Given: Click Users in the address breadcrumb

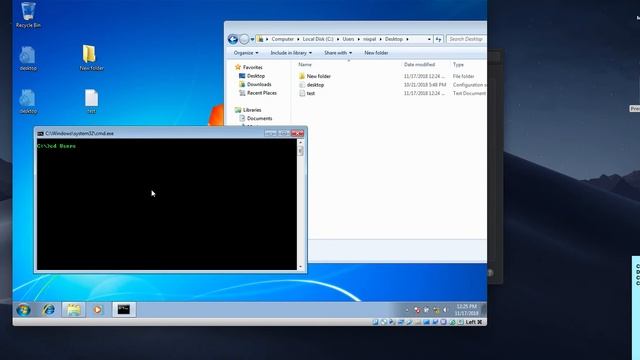Looking at the screenshot, I should [x=348, y=39].
